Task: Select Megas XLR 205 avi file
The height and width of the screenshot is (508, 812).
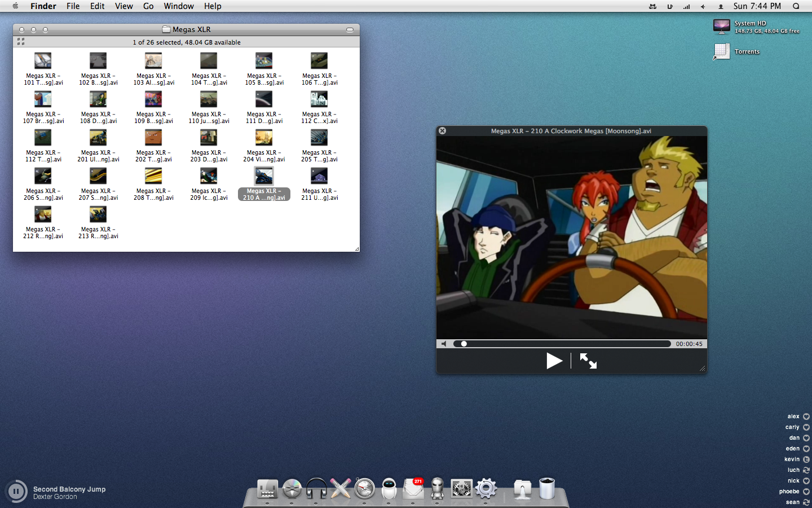Action: [319, 146]
